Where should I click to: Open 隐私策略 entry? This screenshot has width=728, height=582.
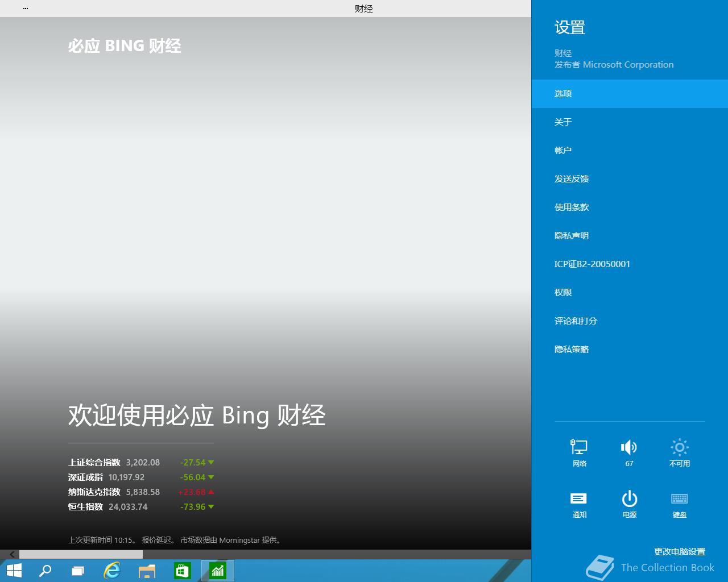pos(630,350)
